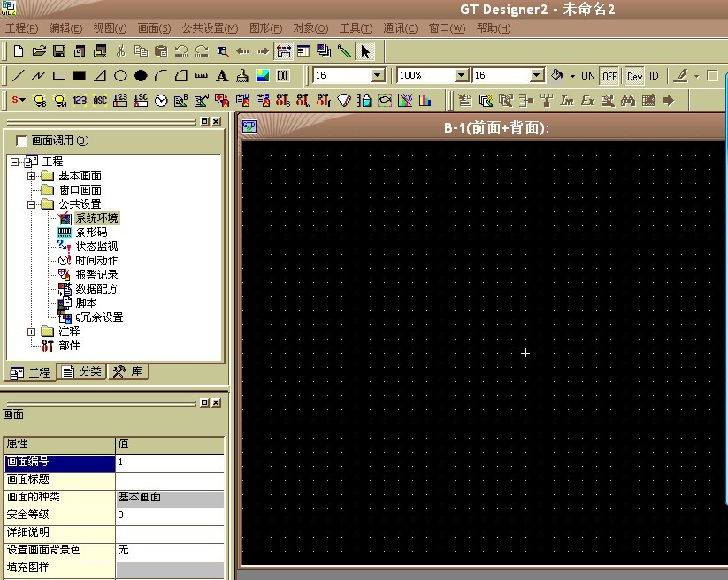Open the 公共设置 menu
The height and width of the screenshot is (580, 728).
pos(210,28)
